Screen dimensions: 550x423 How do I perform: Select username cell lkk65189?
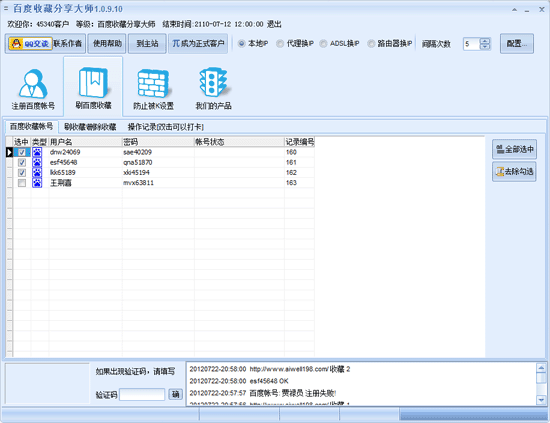point(86,173)
